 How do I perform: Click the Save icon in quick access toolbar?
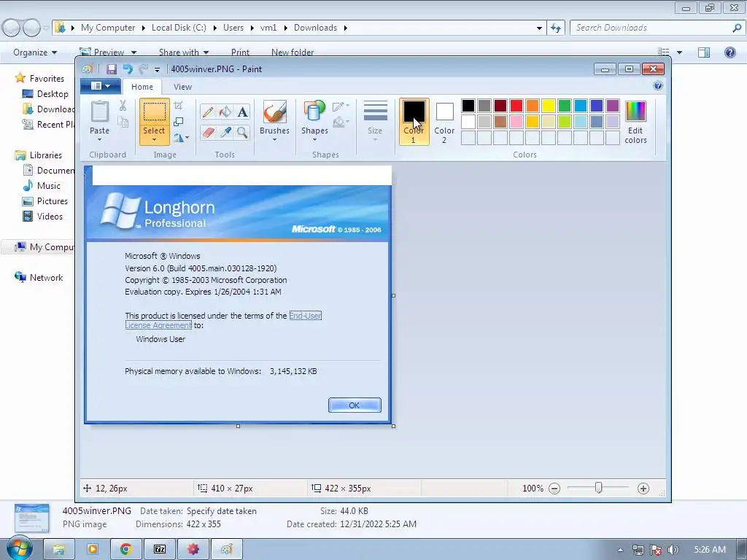coord(112,69)
